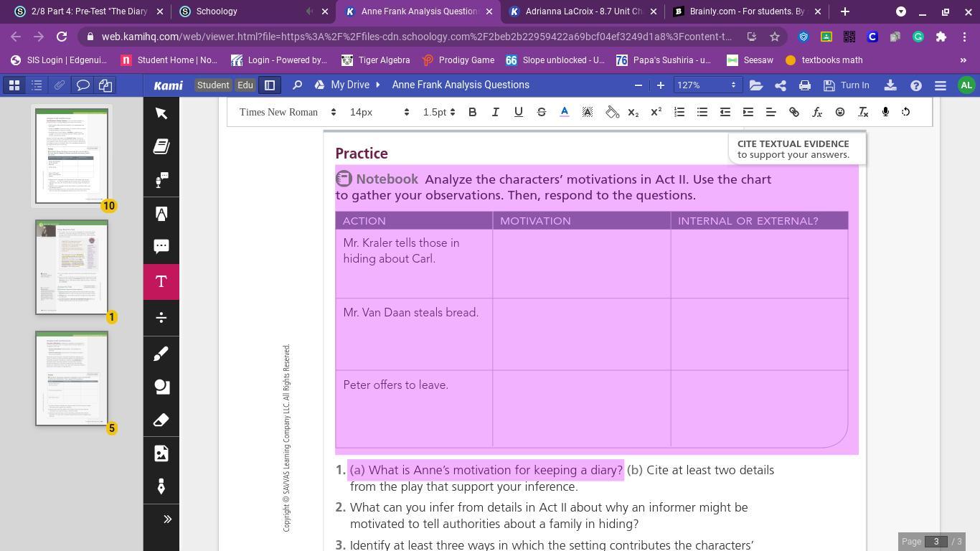
Task: Open a file with folder icon
Action: pos(756,85)
